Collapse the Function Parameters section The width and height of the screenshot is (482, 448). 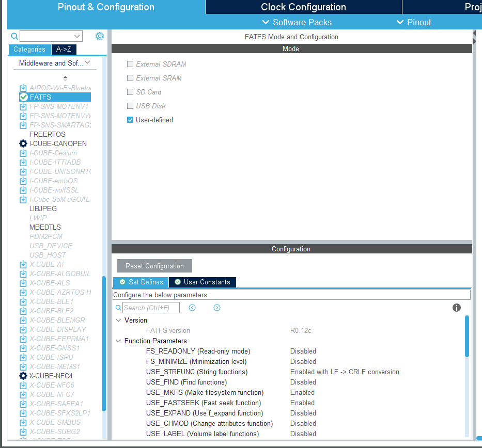[x=118, y=341]
